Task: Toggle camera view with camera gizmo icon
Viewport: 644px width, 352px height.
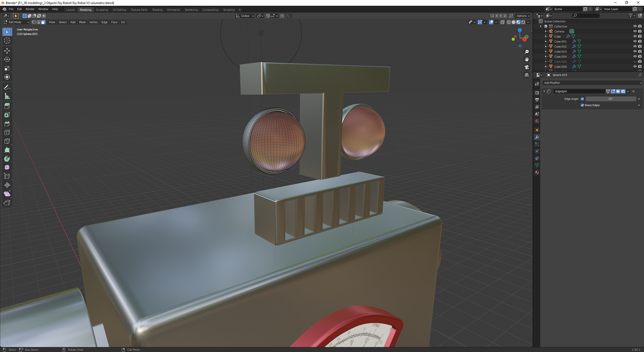Action: [x=527, y=67]
